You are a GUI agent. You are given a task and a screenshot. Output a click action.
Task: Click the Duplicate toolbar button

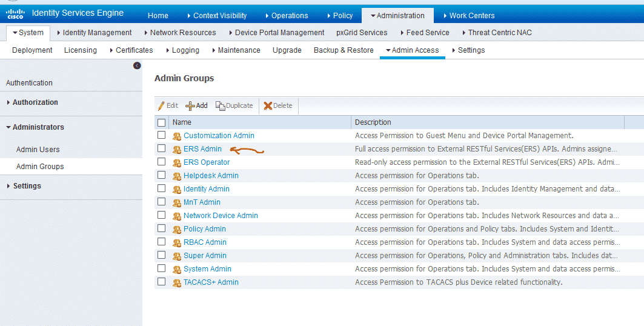point(234,105)
